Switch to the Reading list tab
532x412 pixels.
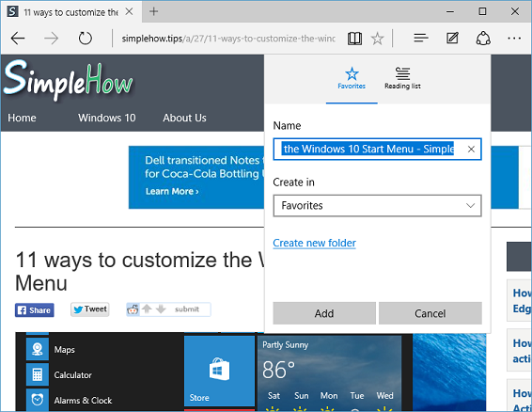click(402, 78)
